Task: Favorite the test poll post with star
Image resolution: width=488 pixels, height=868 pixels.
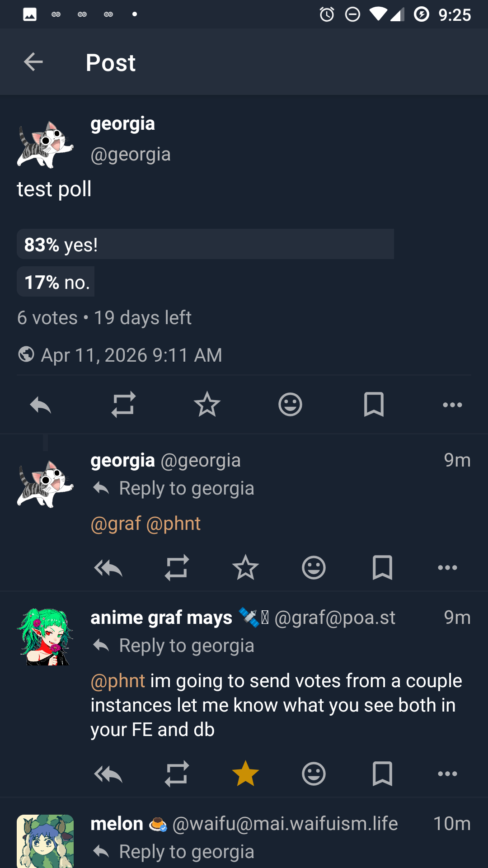Action: coord(207,405)
